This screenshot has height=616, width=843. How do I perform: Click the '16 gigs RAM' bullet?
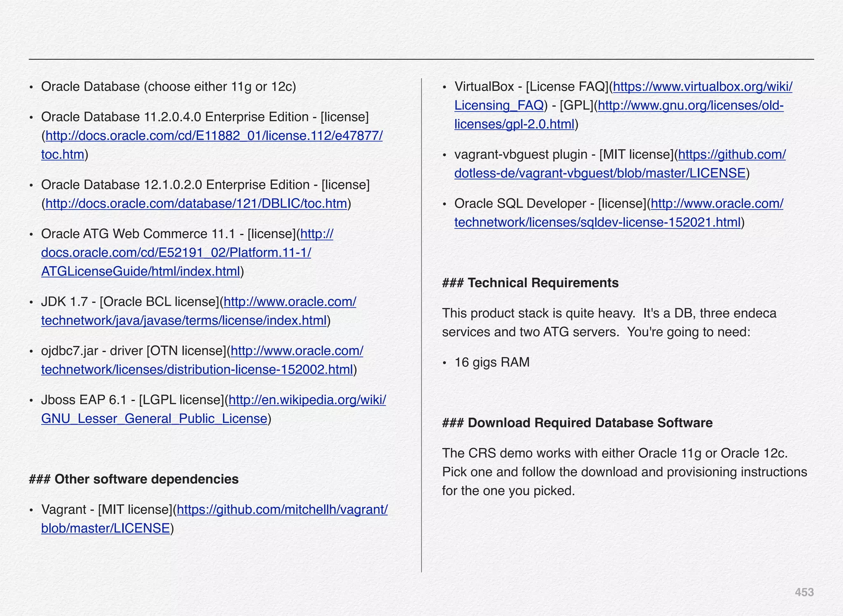[492, 362]
